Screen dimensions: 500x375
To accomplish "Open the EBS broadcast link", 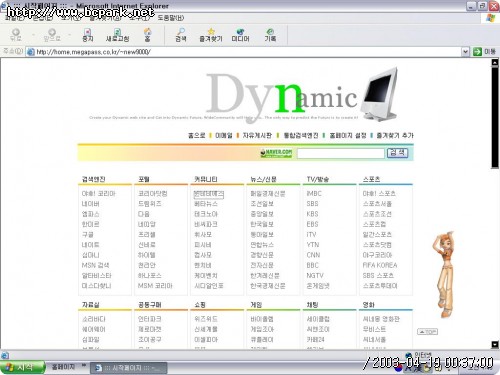I will click(x=312, y=224).
